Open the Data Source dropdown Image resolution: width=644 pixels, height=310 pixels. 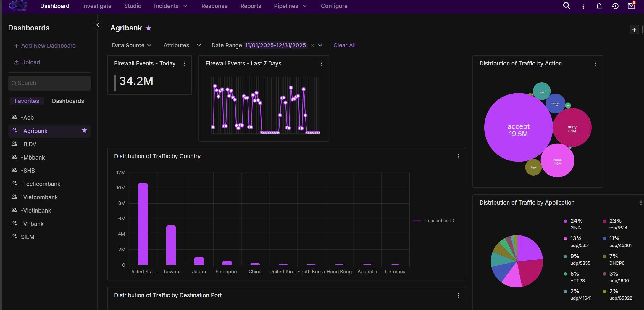131,45
